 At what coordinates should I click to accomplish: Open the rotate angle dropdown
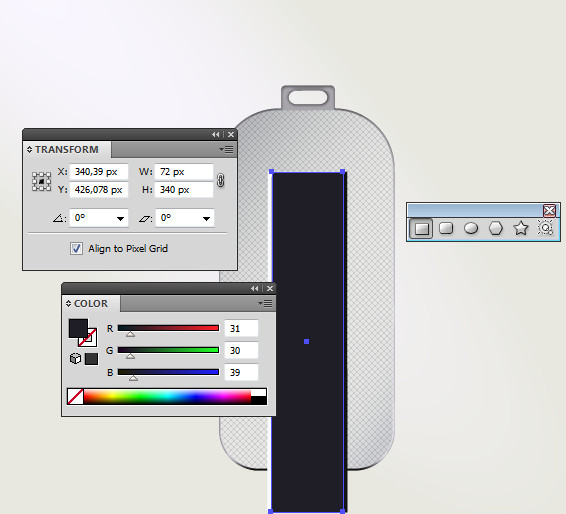(x=120, y=218)
